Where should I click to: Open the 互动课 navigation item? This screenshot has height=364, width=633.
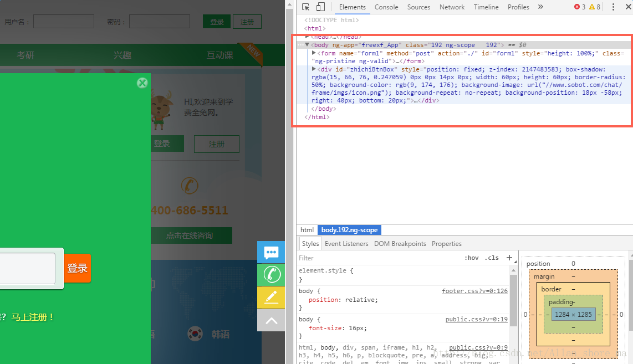tap(220, 55)
